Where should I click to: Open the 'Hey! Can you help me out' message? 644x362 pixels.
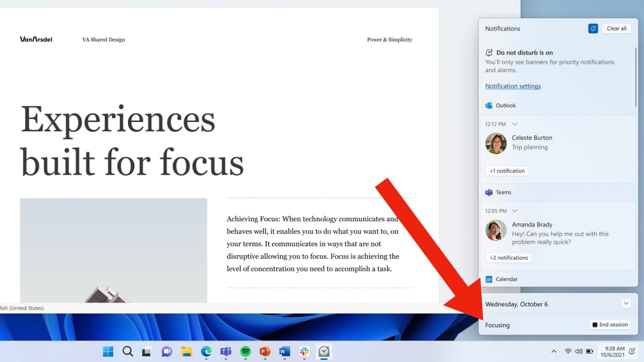tap(560, 238)
